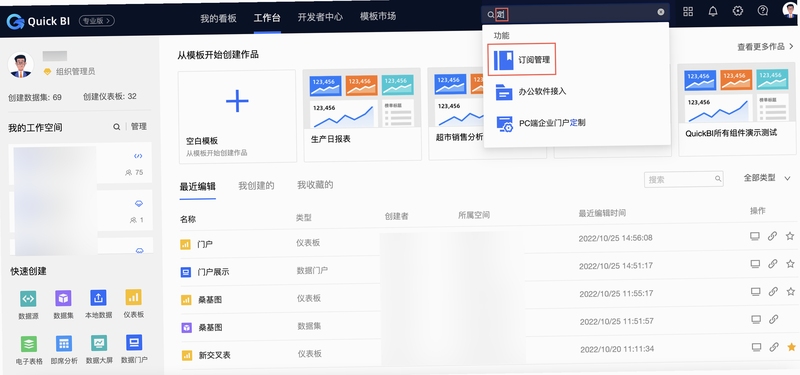This screenshot has width=800, height=375.
Task: Open QuickBI所有组件演示测试 template
Action: (738, 110)
